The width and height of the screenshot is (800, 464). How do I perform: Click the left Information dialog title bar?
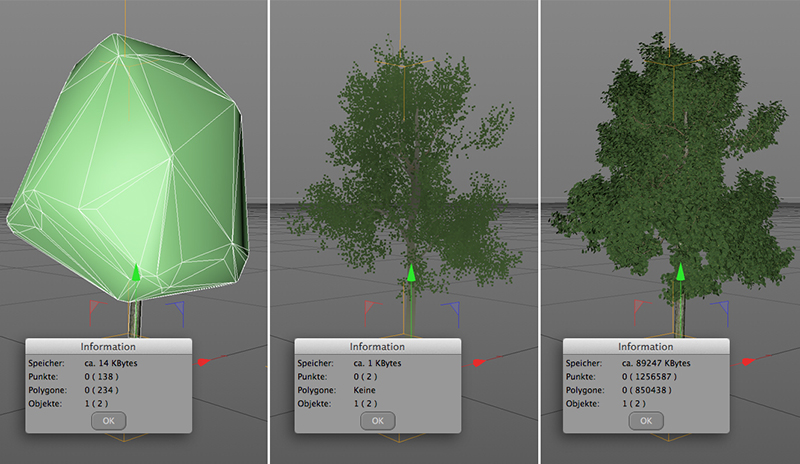108,346
